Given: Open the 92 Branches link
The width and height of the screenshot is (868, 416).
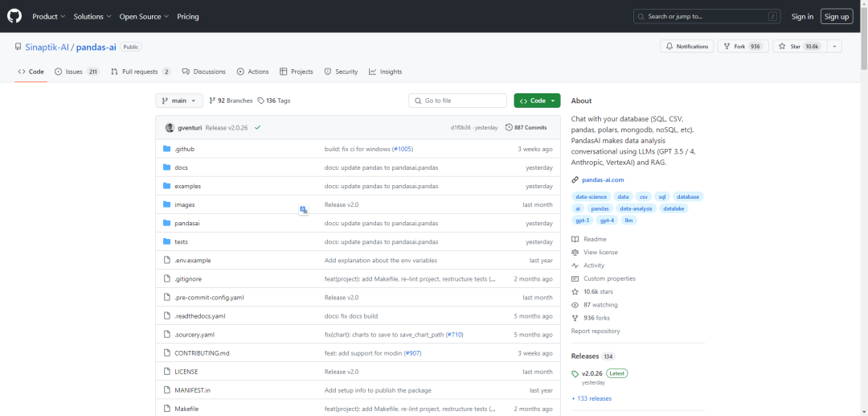Looking at the screenshot, I should 231,101.
